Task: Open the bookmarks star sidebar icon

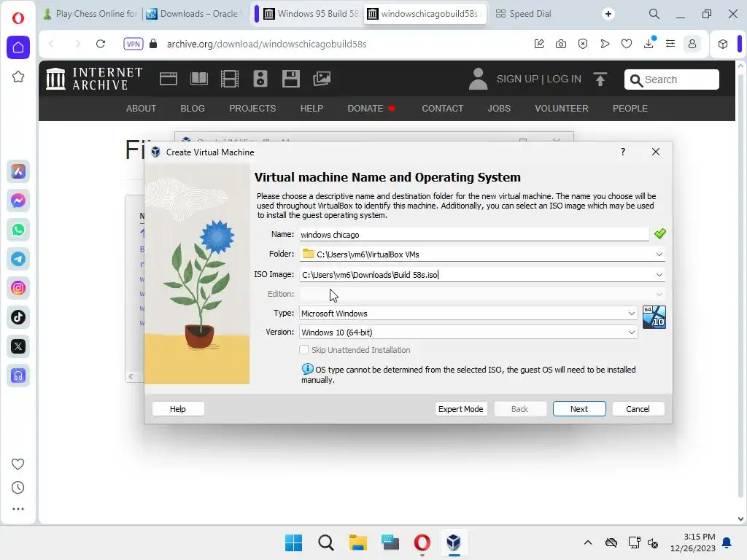Action: [x=18, y=77]
